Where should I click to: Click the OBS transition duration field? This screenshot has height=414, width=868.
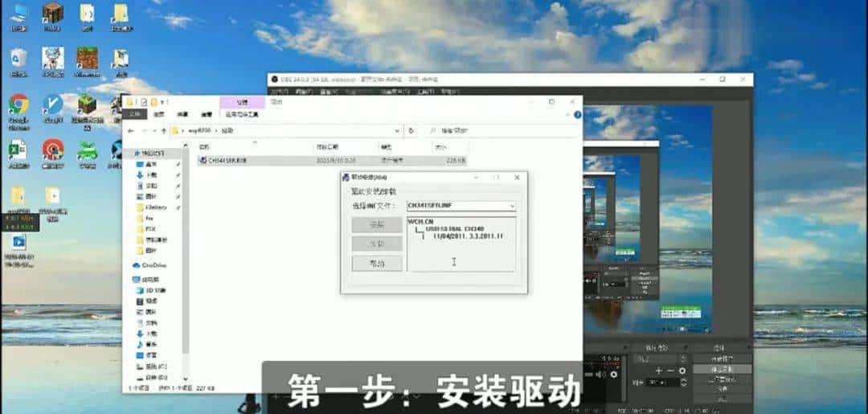(x=662, y=383)
